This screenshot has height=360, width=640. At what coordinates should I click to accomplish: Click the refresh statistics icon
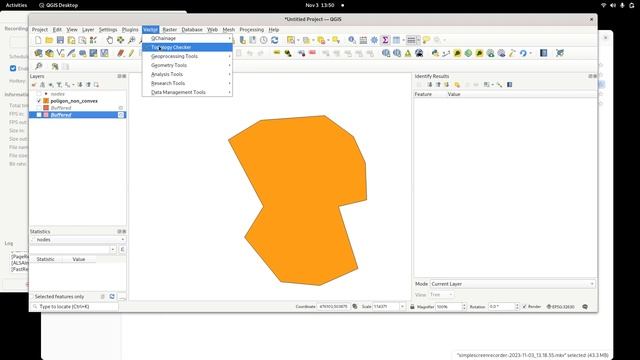point(112,296)
